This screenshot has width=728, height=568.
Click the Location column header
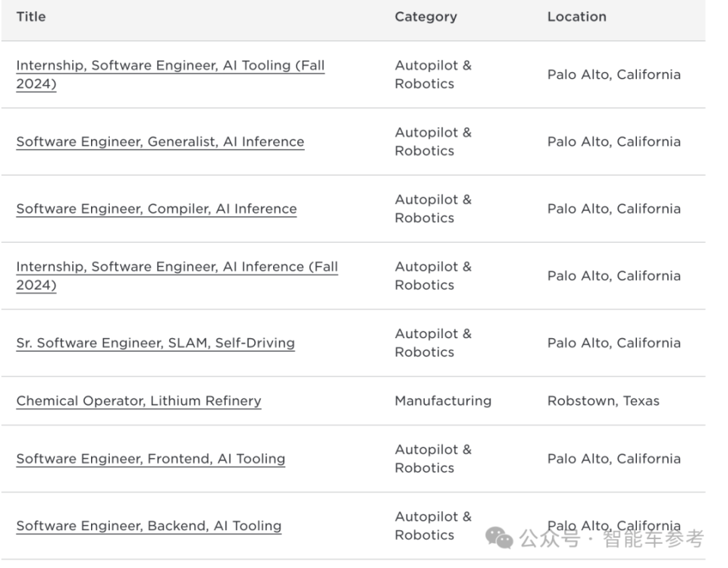tap(576, 17)
